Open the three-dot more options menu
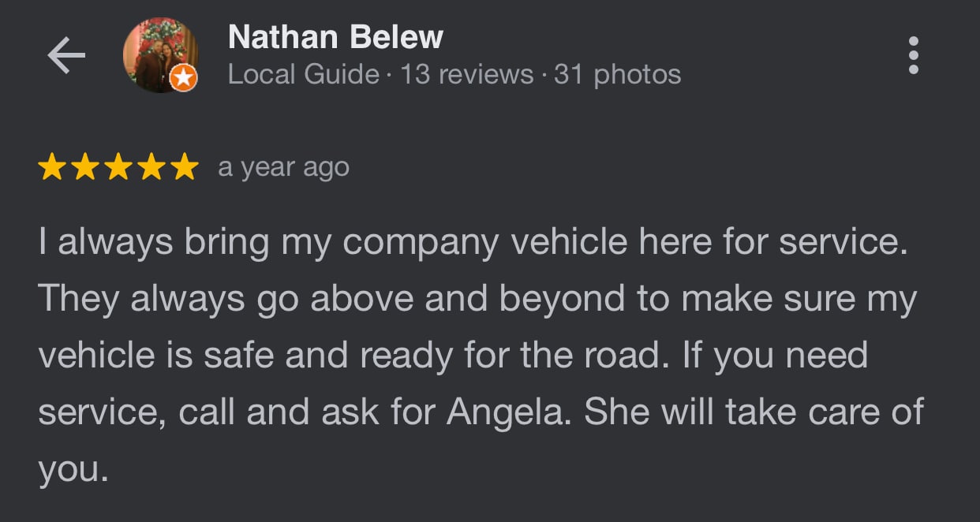This screenshot has height=522, width=980. click(x=914, y=55)
